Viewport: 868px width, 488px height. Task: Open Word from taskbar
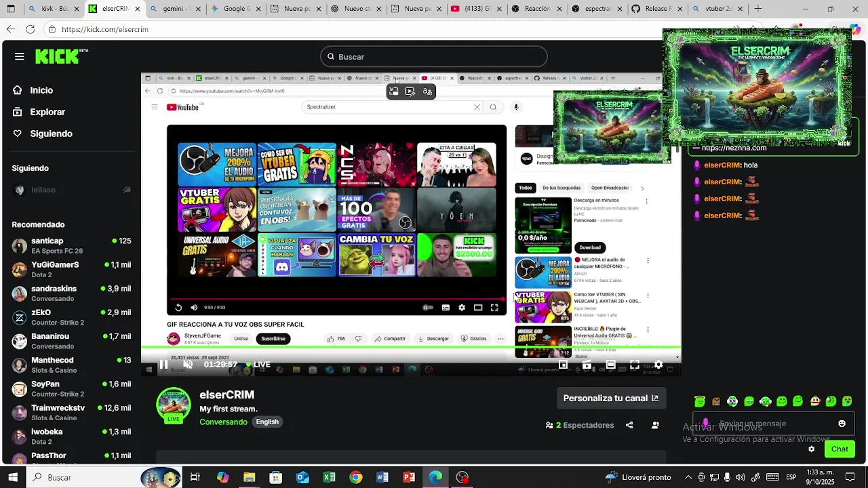[382, 477]
